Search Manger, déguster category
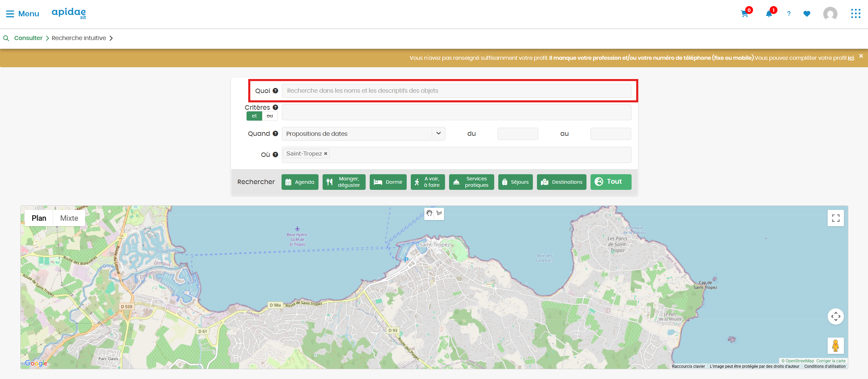Image resolution: width=868 pixels, height=379 pixels. click(x=344, y=182)
